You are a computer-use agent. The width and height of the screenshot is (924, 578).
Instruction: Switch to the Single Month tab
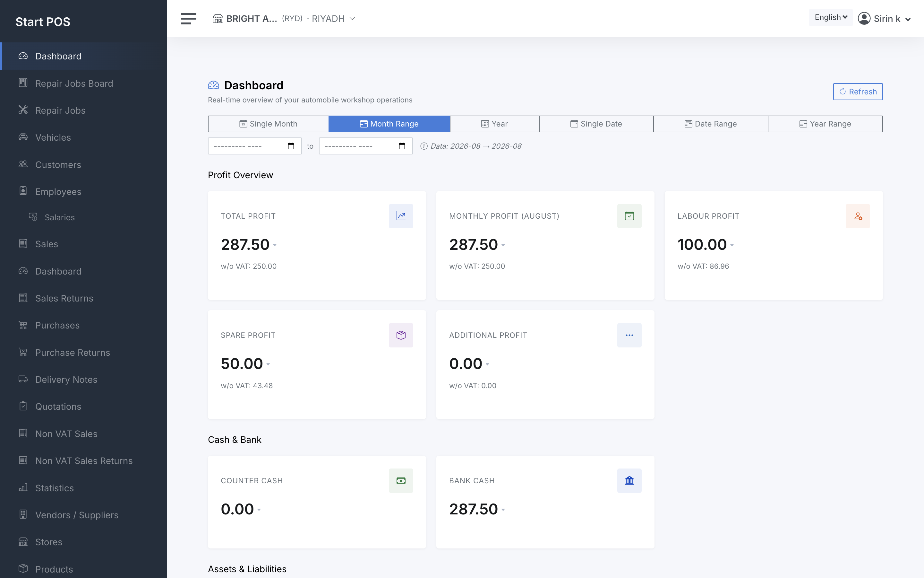coord(269,124)
